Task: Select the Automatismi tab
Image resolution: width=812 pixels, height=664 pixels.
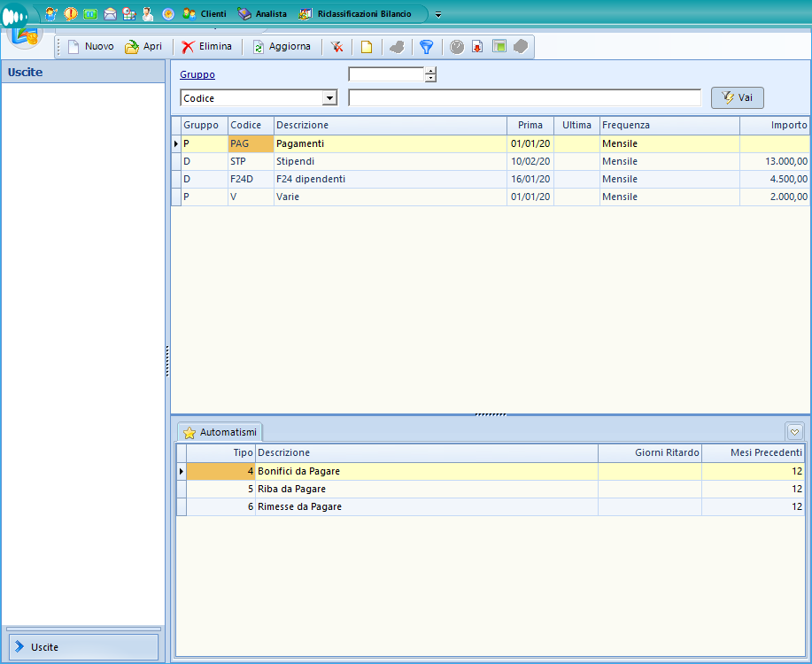Action: 220,432
